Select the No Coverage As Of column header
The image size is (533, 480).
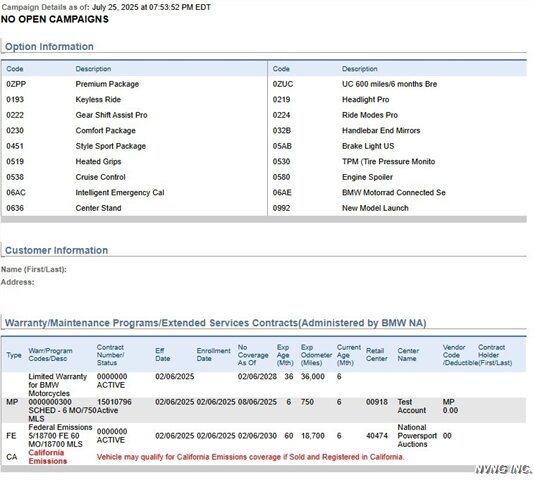coord(253,355)
